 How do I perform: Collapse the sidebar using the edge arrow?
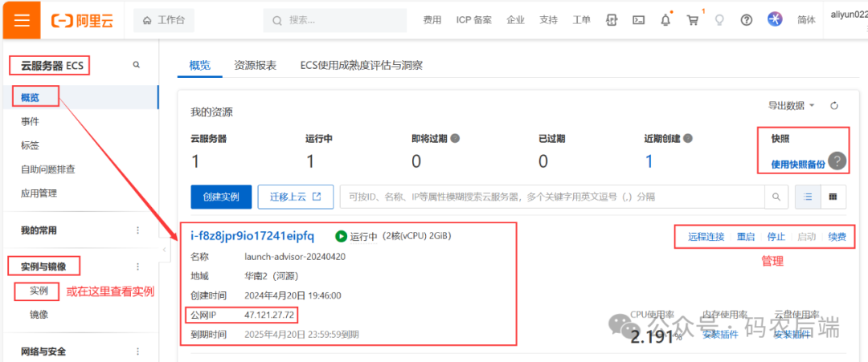(x=164, y=250)
